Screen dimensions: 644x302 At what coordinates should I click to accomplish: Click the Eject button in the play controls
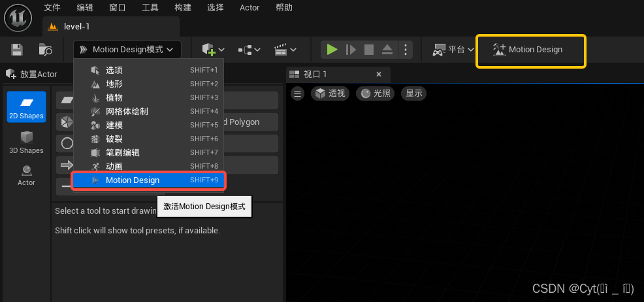(x=387, y=50)
